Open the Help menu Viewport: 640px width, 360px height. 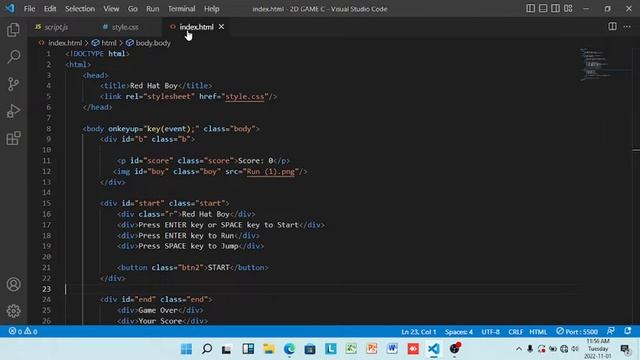coord(212,9)
